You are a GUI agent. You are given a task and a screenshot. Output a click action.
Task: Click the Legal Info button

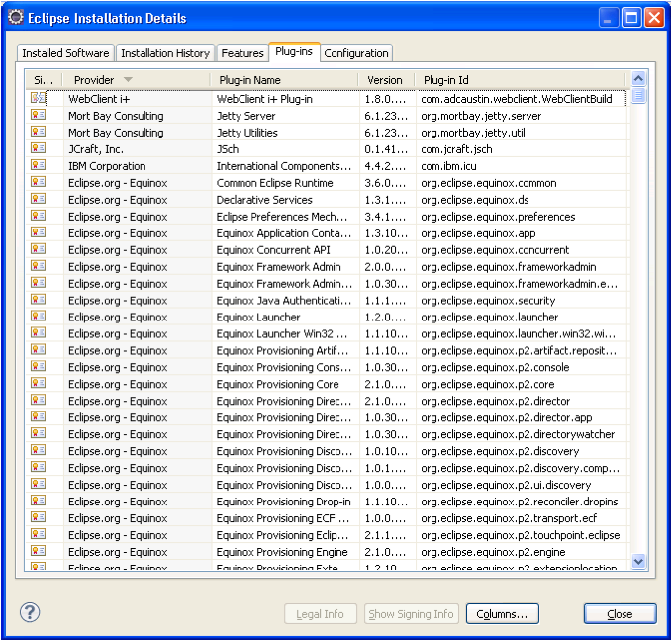(x=320, y=614)
